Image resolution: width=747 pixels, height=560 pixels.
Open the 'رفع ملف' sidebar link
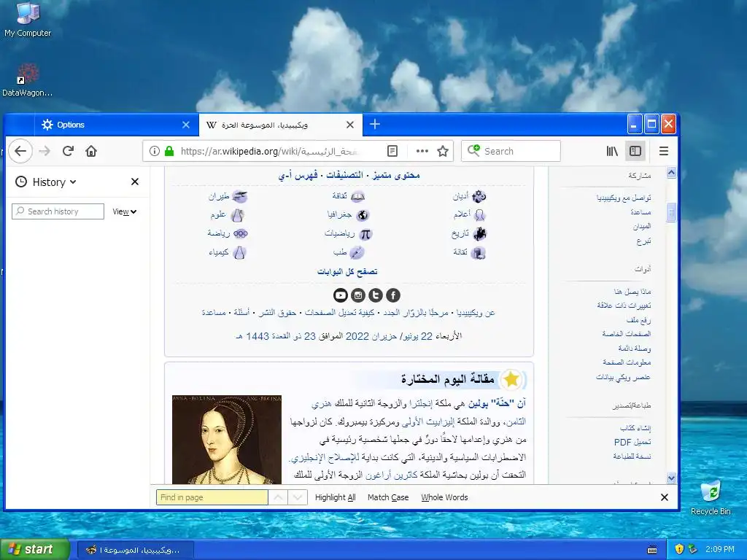tap(639, 319)
